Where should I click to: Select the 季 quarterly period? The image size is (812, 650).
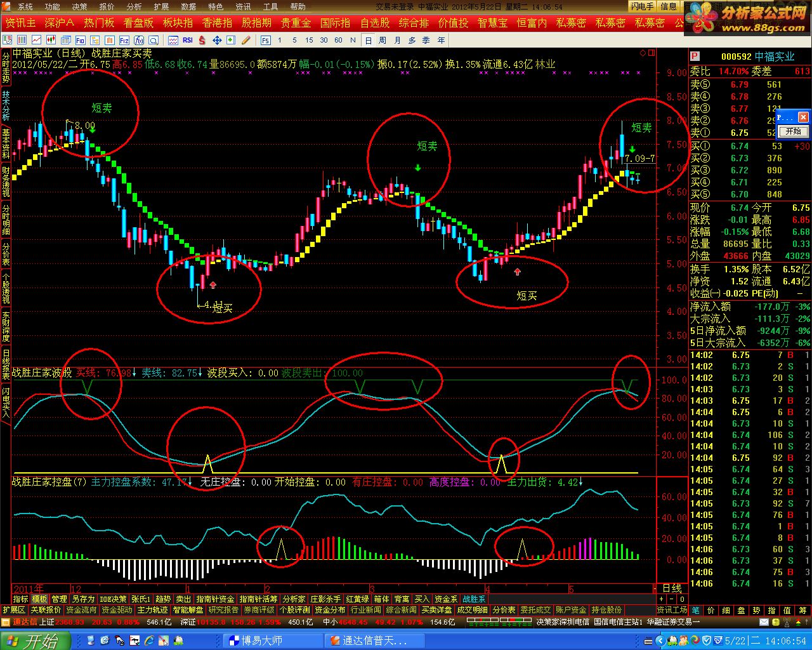click(426, 40)
